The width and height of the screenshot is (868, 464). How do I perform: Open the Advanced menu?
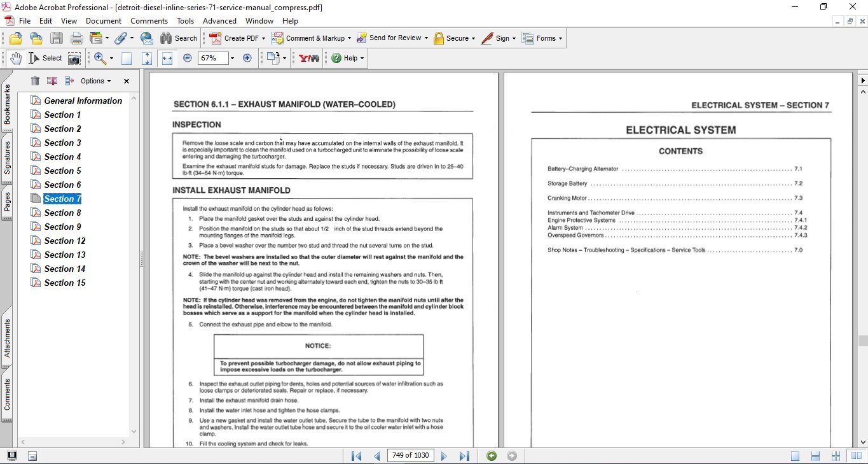(x=219, y=21)
